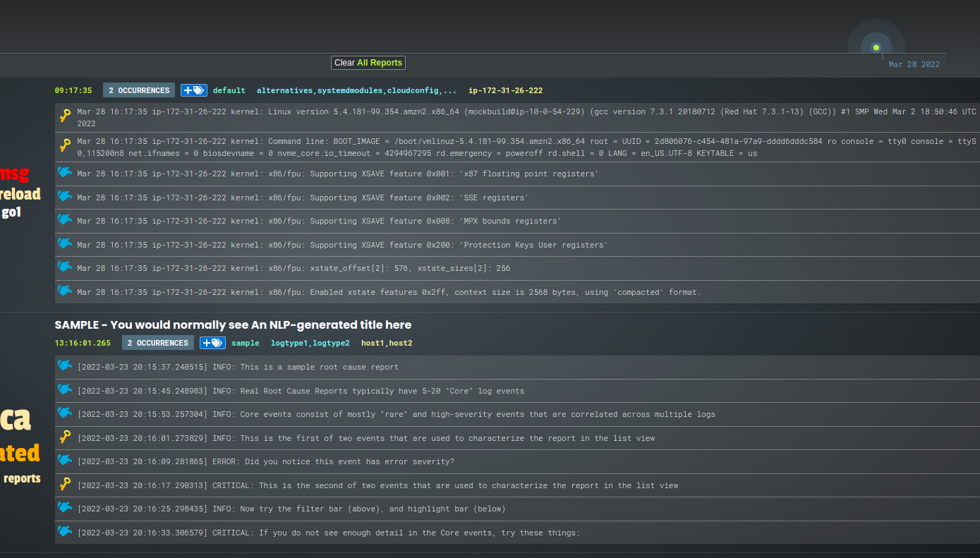Click host name ip-172-31-26-222 in header
Viewport: 980px width, 558px height.
point(506,90)
